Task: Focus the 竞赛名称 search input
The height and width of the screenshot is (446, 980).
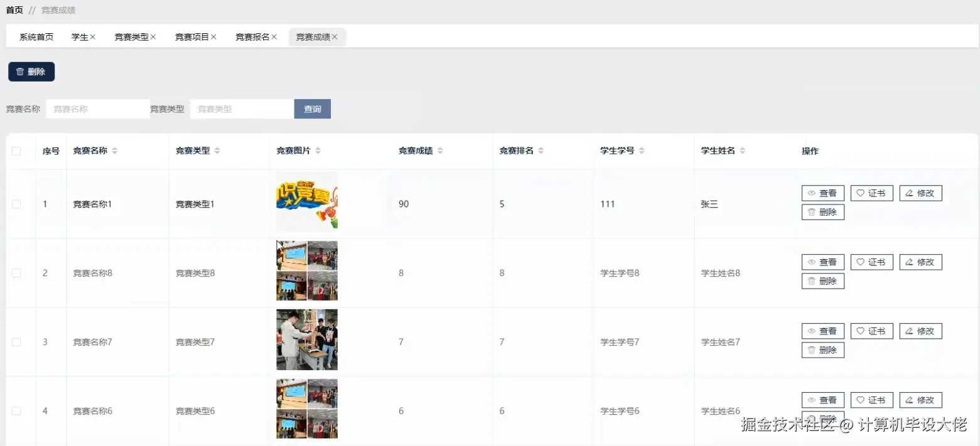Action: (x=98, y=109)
